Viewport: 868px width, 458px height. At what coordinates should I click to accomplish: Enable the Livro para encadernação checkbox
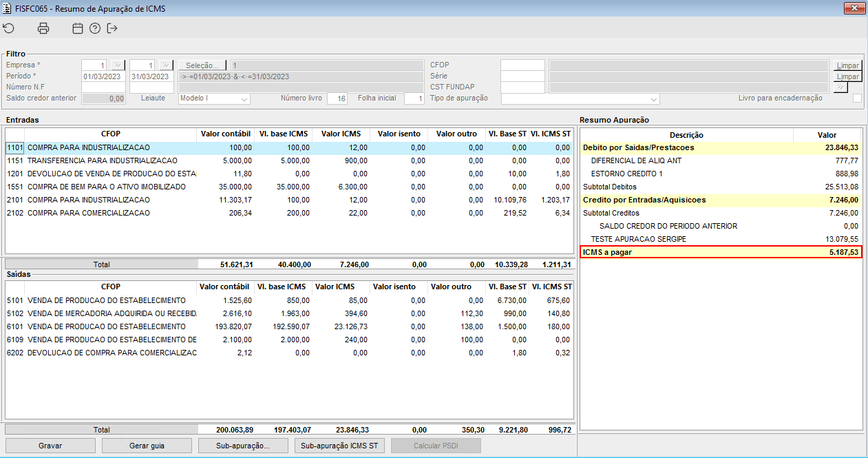857,98
